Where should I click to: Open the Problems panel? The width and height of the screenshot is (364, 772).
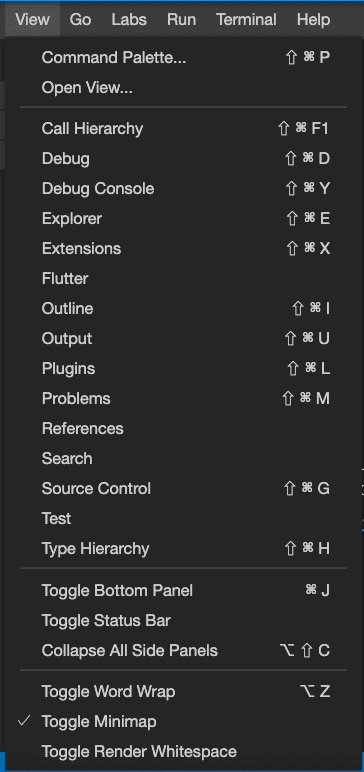pyautogui.click(x=183, y=399)
